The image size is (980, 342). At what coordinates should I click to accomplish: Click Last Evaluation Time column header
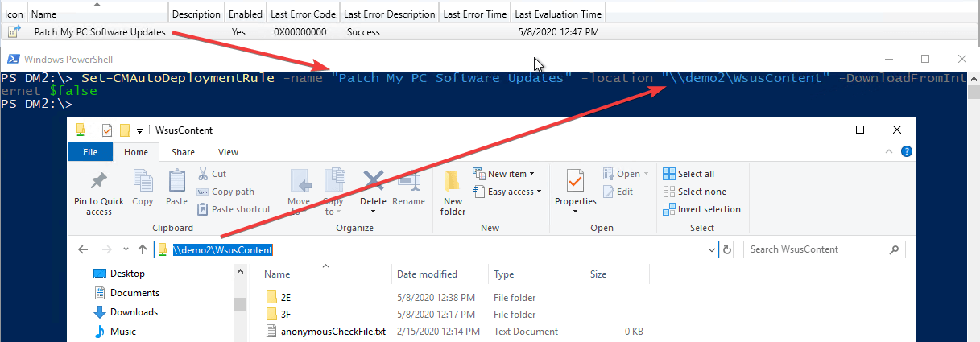[557, 14]
